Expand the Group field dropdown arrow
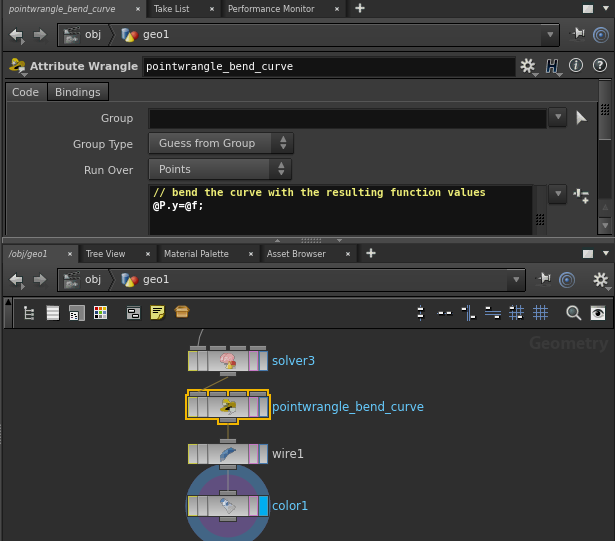The width and height of the screenshot is (615, 541). click(558, 118)
